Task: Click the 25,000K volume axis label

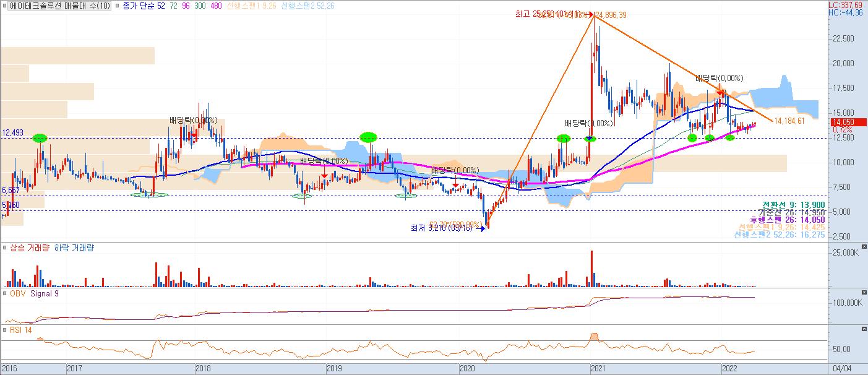Action: click(x=844, y=254)
